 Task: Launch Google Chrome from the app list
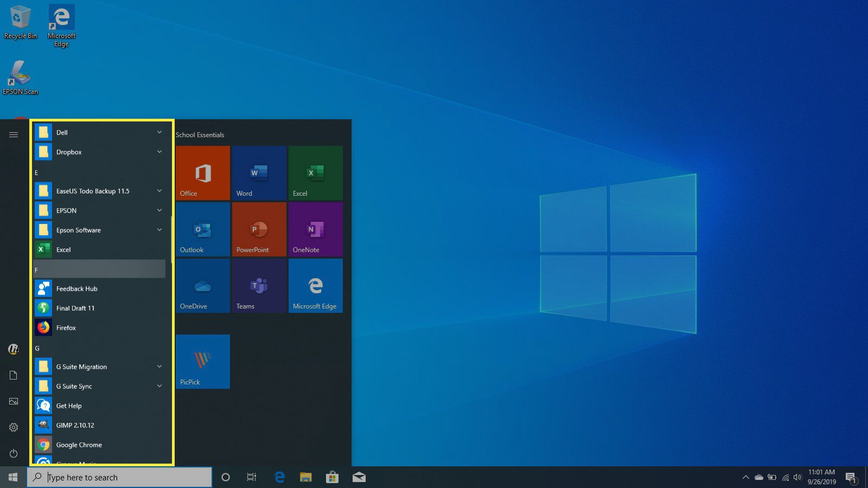click(100, 445)
